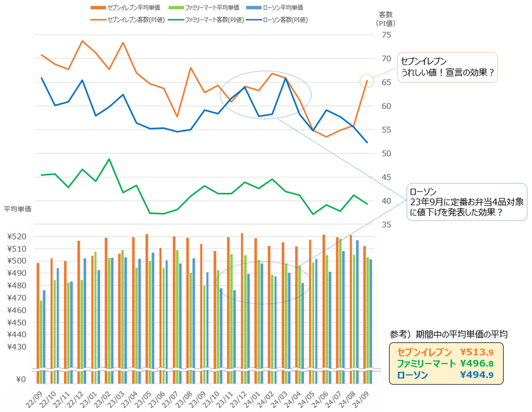Click the 45 tick on the PI axis

386,177
